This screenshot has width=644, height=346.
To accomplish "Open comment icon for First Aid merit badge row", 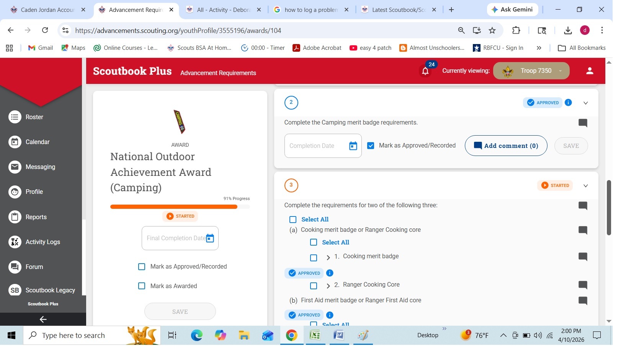I will (583, 300).
